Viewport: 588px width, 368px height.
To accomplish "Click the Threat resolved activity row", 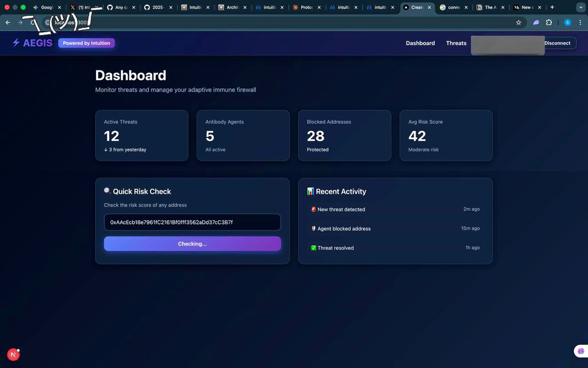I will coord(395,248).
